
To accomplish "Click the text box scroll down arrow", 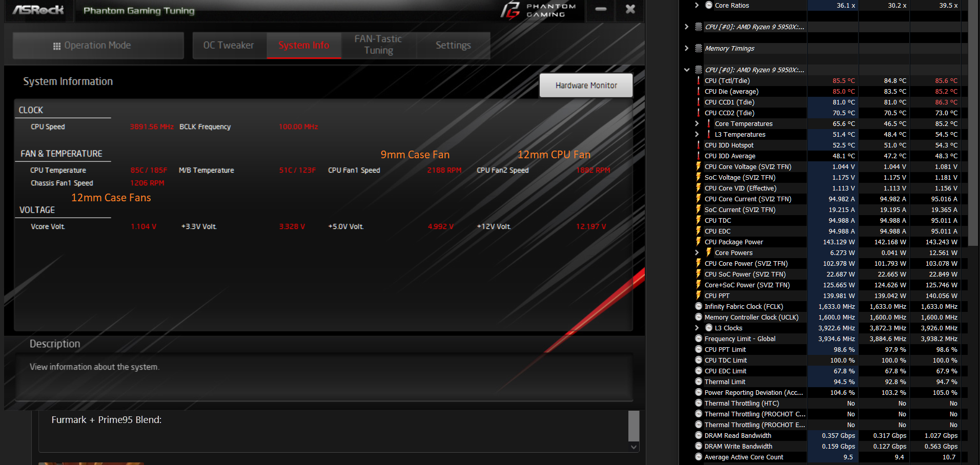I will pyautogui.click(x=634, y=447).
